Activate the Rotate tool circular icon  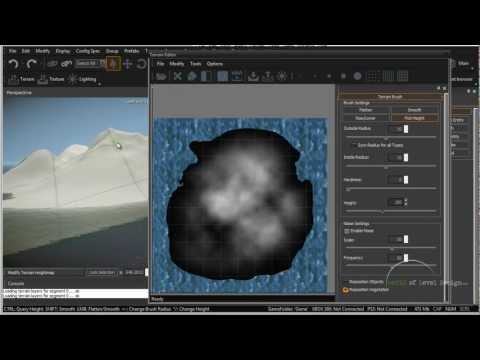142,64
